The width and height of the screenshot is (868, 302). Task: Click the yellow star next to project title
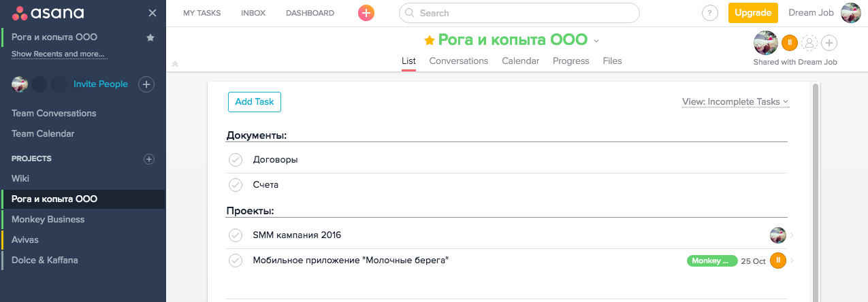click(x=429, y=41)
